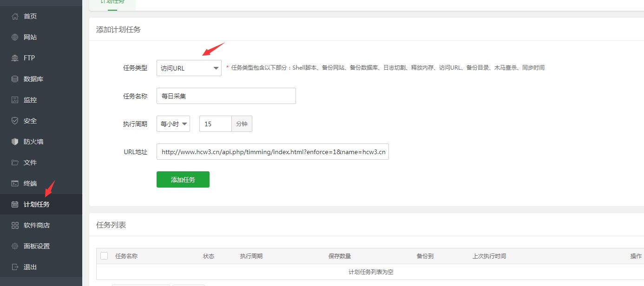This screenshot has height=286, width=644.
Task: Click the green 添加任务 button
Action: pos(183,179)
